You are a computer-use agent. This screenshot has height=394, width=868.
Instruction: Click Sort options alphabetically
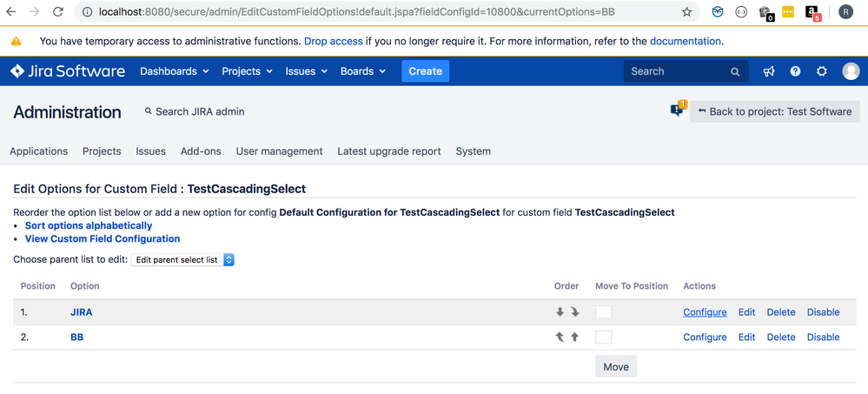(89, 225)
